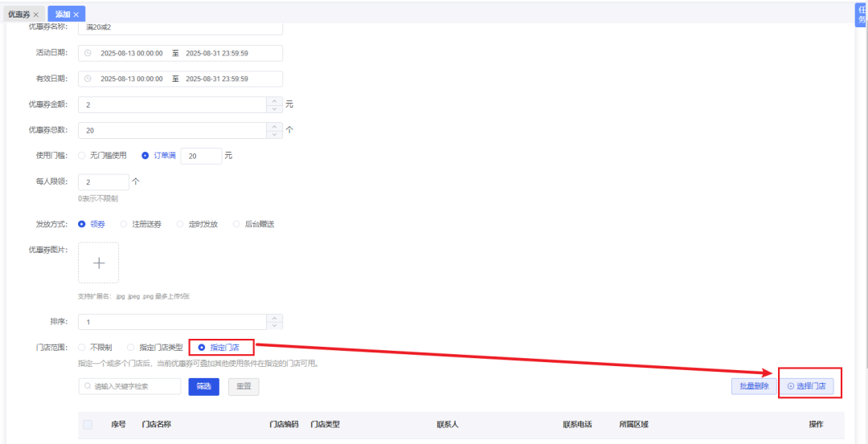Click the 门店名称 column header

point(156,425)
